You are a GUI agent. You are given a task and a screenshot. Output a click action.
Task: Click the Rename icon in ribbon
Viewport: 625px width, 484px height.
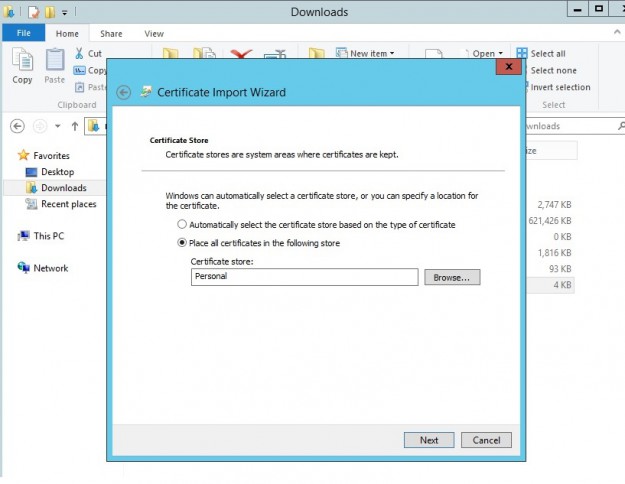coord(275,54)
